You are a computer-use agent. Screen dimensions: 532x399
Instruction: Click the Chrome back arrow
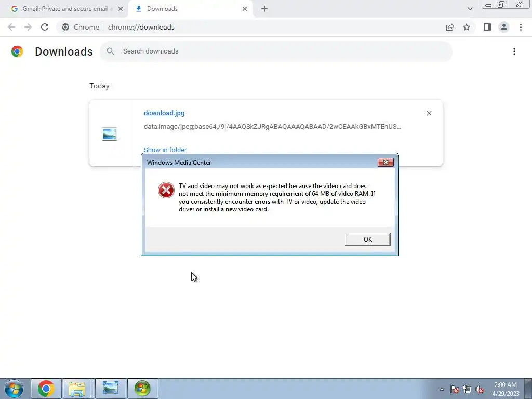click(11, 27)
